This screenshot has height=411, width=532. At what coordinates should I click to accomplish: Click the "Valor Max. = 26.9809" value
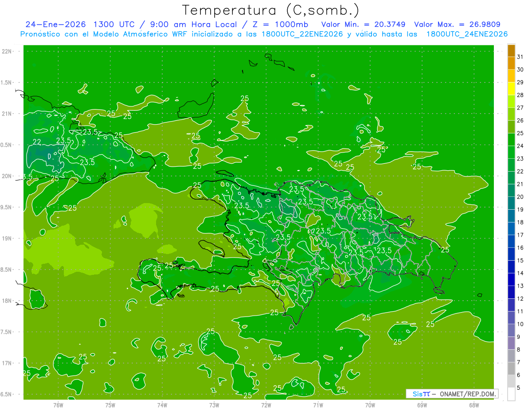[x=457, y=24]
